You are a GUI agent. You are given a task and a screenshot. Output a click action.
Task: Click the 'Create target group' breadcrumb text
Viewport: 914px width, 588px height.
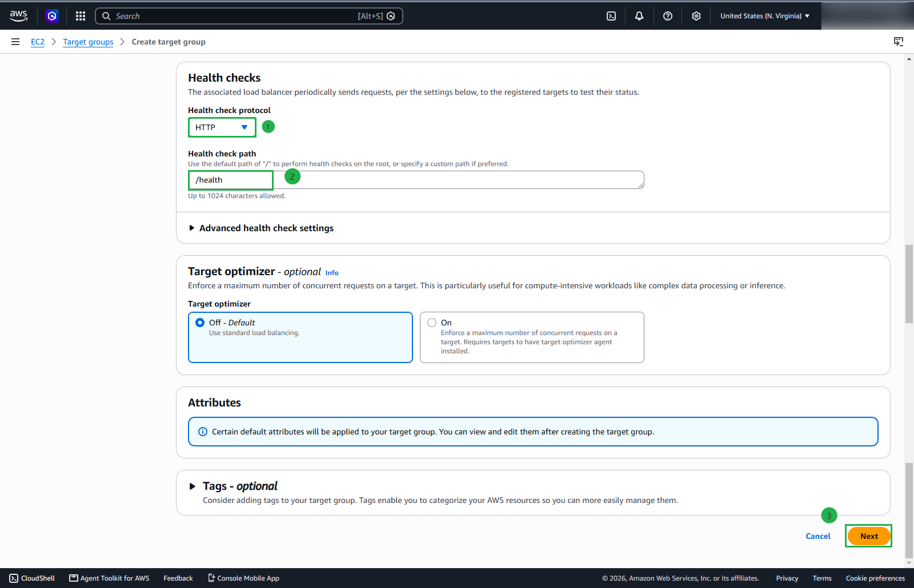click(169, 42)
